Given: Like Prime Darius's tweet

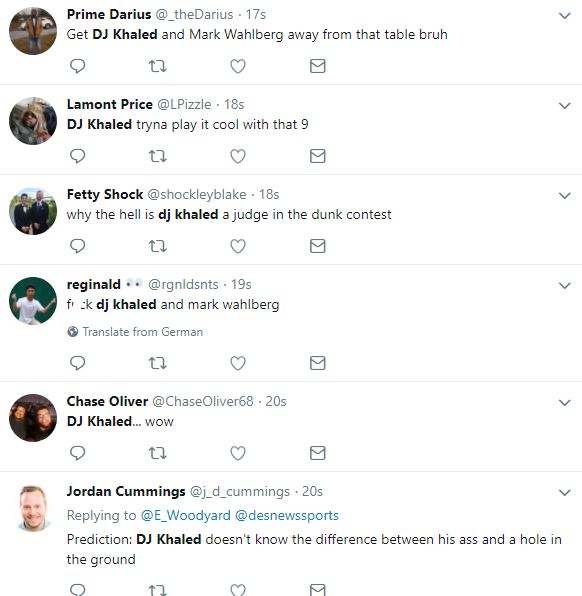Looking at the screenshot, I should point(238,66).
